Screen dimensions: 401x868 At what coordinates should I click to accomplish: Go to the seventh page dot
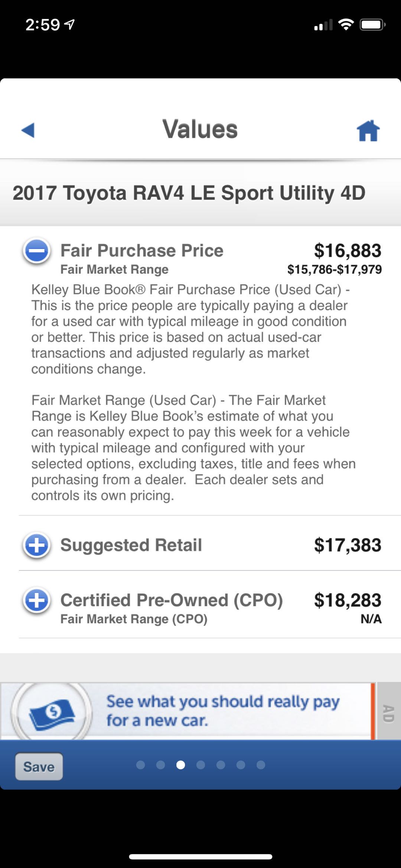(x=261, y=765)
